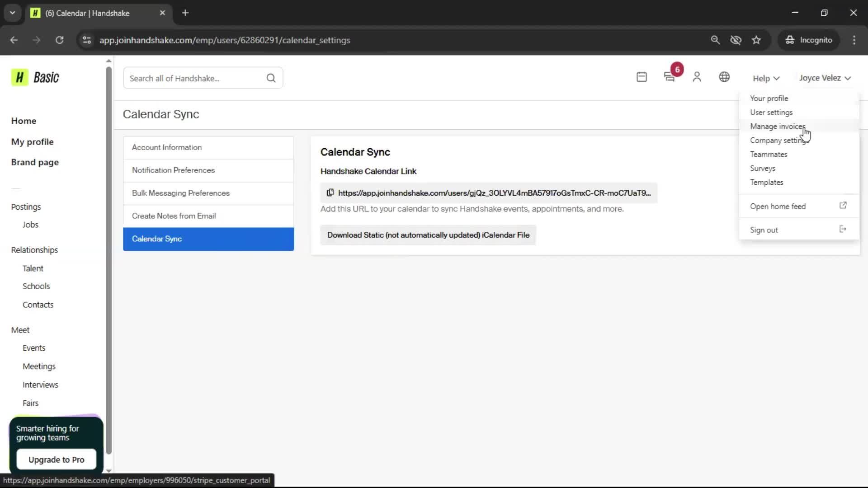Image resolution: width=868 pixels, height=488 pixels.
Task: Open a new browser tab
Action: click(x=185, y=13)
